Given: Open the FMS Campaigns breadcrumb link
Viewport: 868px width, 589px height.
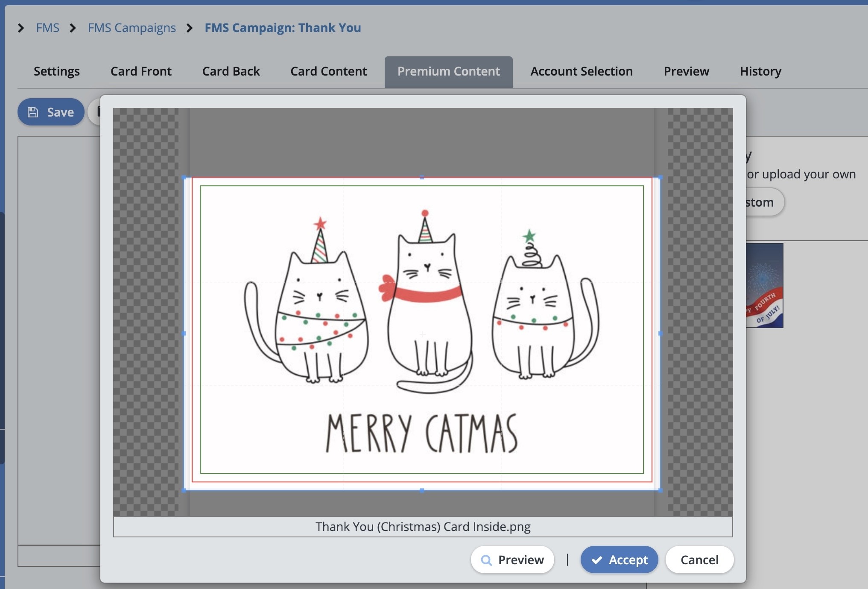Looking at the screenshot, I should (x=132, y=28).
